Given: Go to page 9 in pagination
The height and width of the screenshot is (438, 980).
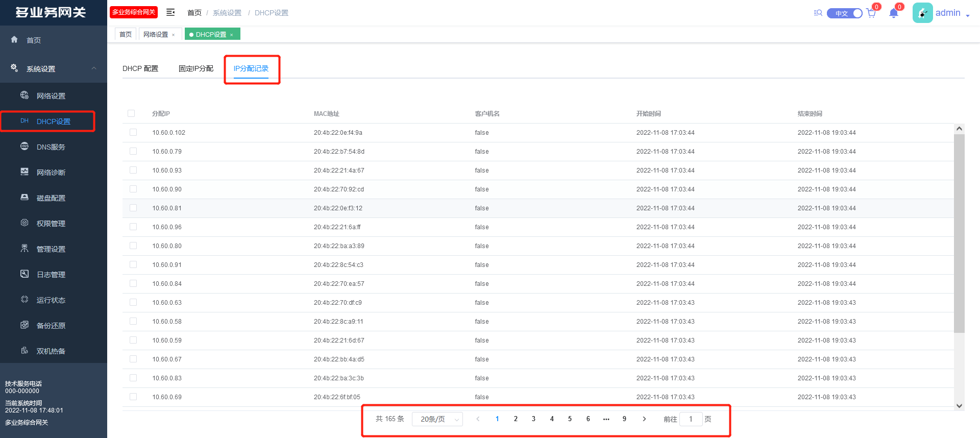Looking at the screenshot, I should 624,419.
